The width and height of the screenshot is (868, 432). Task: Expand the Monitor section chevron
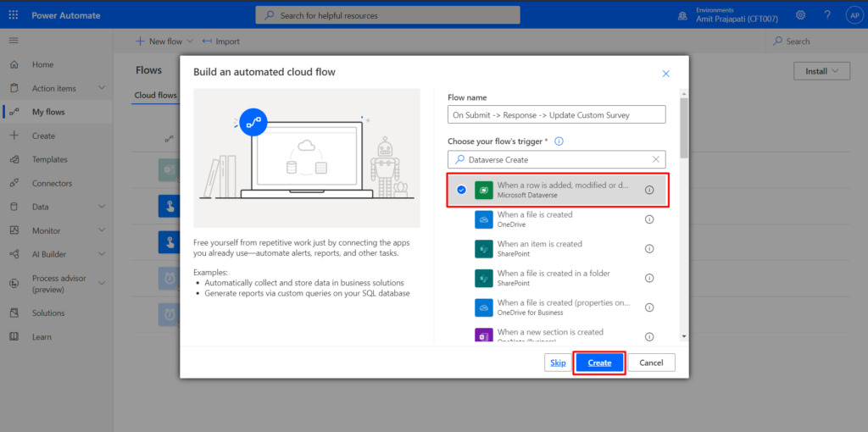point(102,230)
